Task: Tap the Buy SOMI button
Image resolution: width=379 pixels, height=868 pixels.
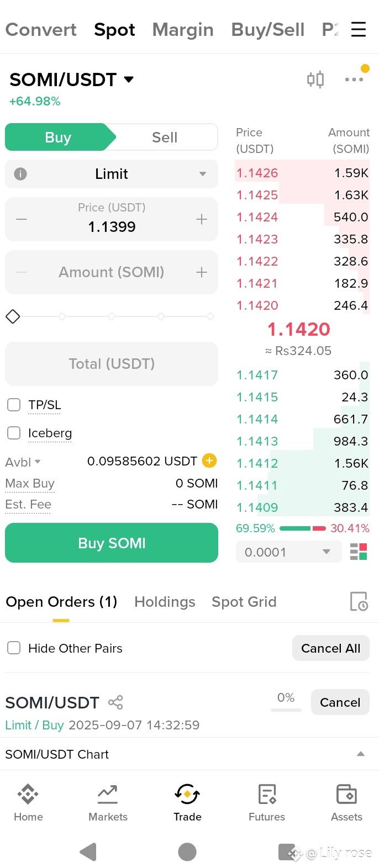Action: 112,543
